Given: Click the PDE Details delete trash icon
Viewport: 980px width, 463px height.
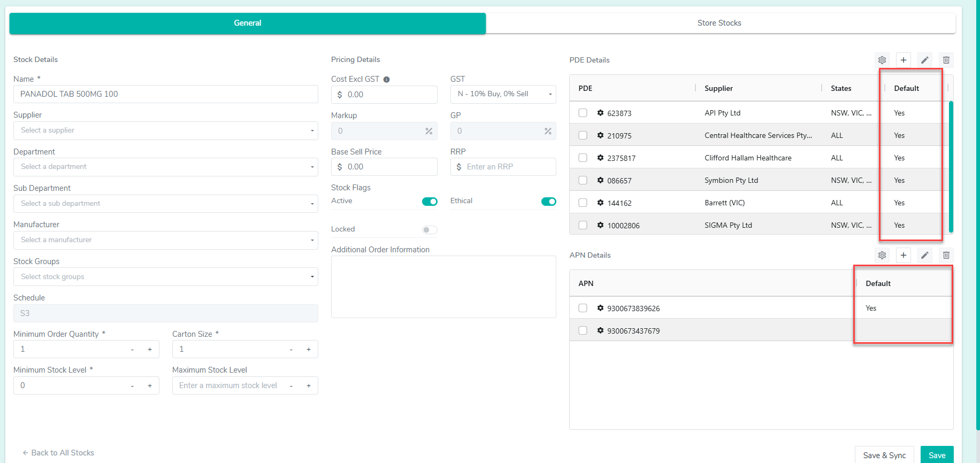Looking at the screenshot, I should click(x=946, y=60).
